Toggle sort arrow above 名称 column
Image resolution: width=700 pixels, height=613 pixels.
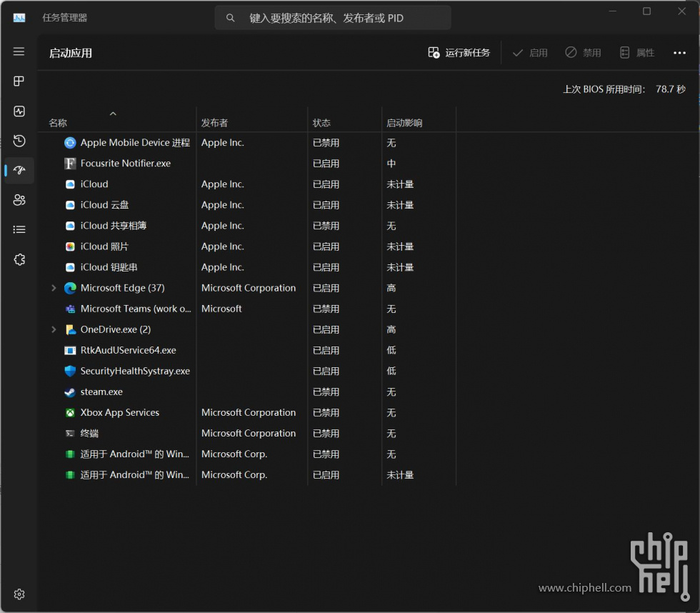[113, 114]
